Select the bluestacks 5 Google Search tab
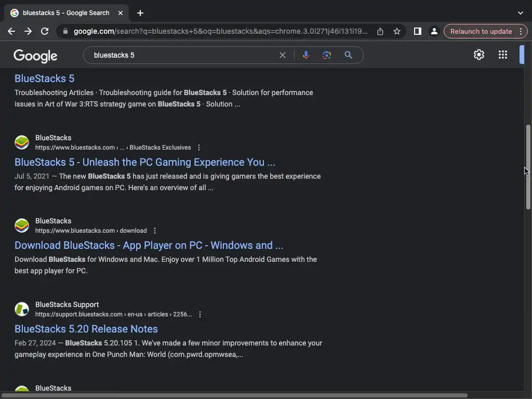The image size is (532, 399). [x=66, y=13]
